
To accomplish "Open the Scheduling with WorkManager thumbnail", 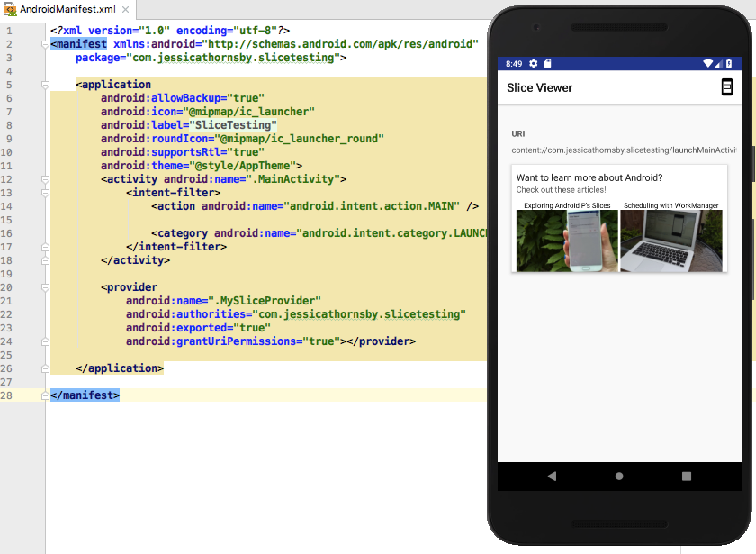I will click(x=671, y=240).
